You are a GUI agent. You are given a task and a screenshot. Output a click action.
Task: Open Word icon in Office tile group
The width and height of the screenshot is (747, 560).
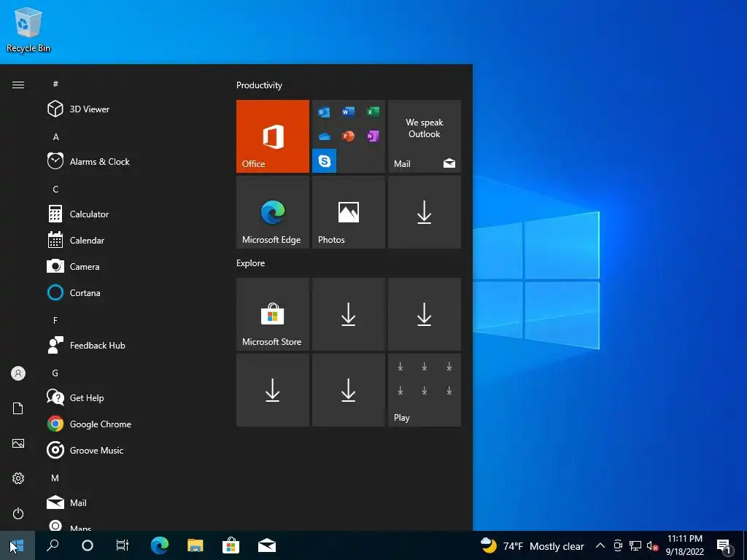(348, 112)
